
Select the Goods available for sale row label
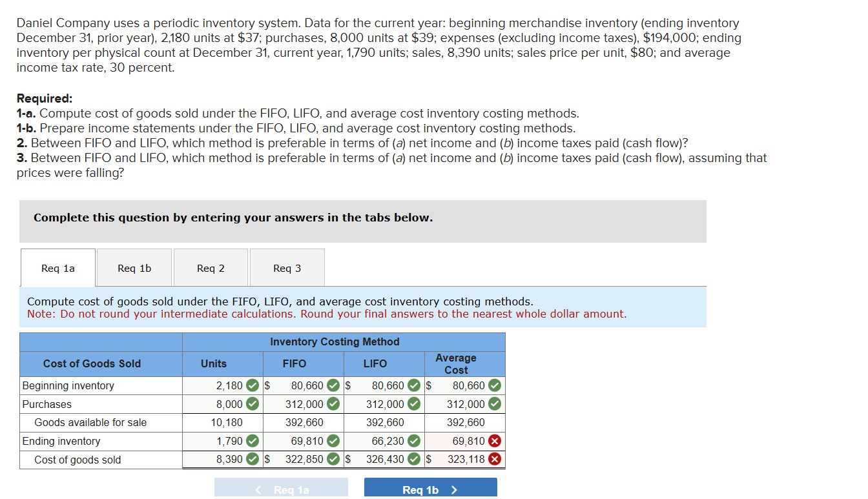(90, 423)
